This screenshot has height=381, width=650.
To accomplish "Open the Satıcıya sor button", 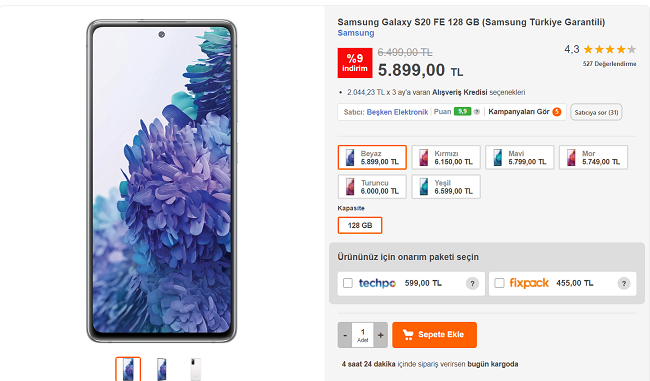I will (596, 112).
